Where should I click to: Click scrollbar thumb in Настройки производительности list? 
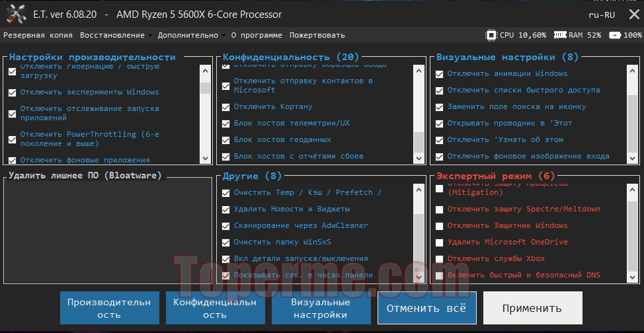[x=205, y=88]
